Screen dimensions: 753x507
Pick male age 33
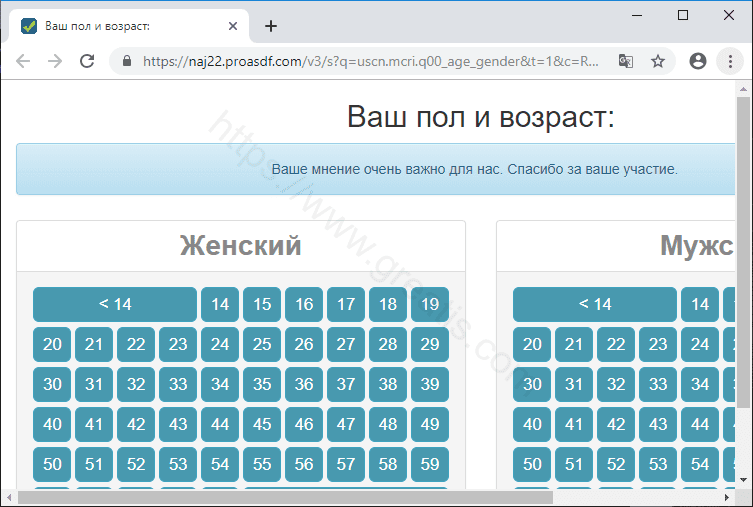click(x=658, y=384)
